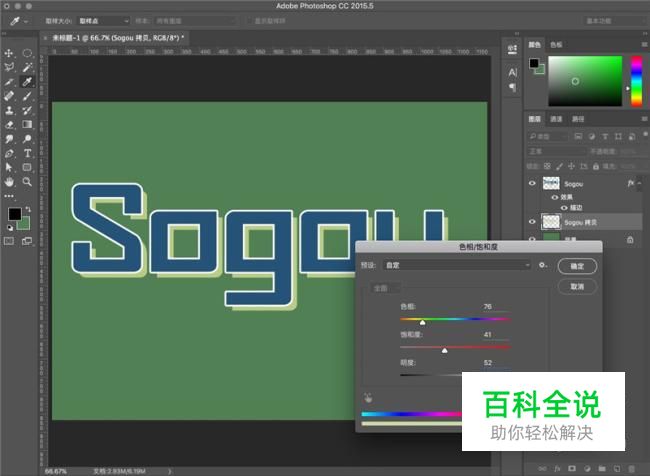Viewport: 650px width, 476px height.
Task: Click the on-image adjustment hand in Hue/Saturation
Action: [x=368, y=398]
